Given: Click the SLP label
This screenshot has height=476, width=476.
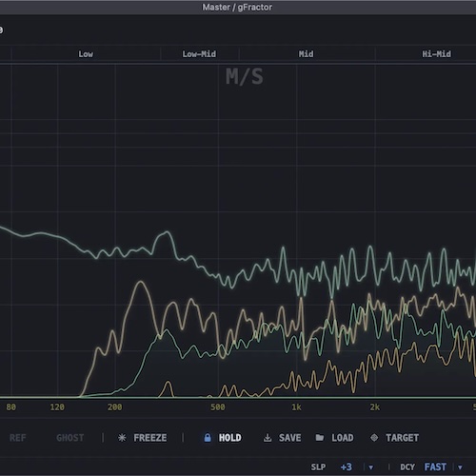Looking at the screenshot, I should click(x=318, y=467).
